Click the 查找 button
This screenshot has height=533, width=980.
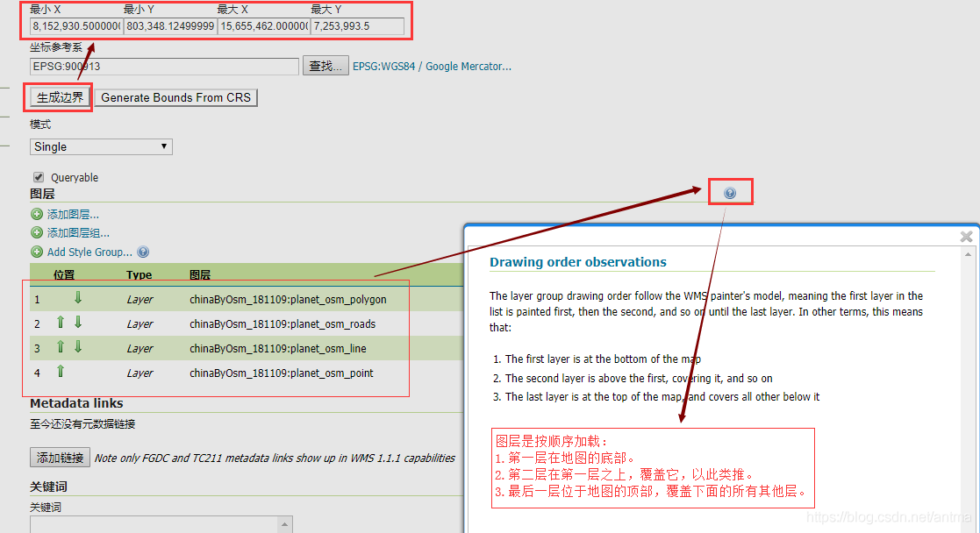(x=325, y=66)
